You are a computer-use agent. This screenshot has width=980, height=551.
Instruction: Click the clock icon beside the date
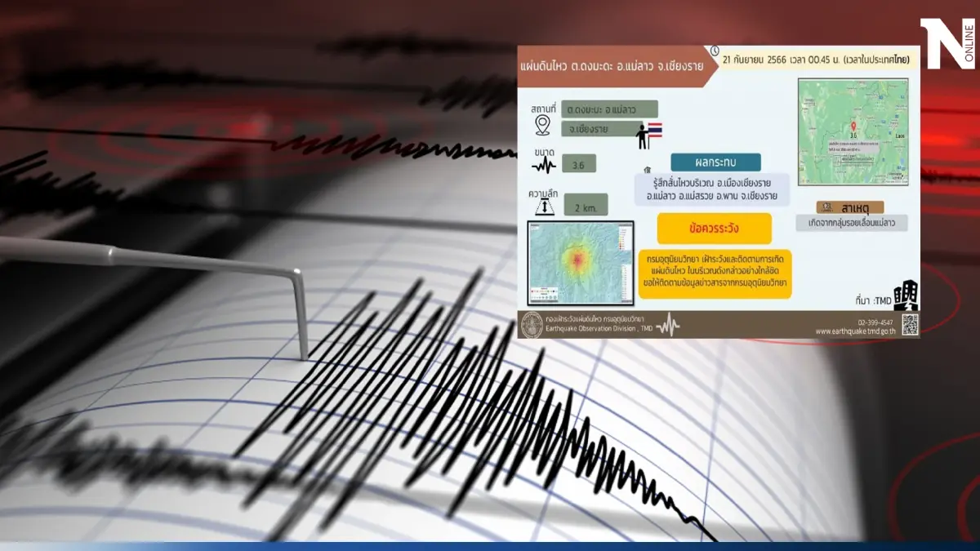(715, 51)
